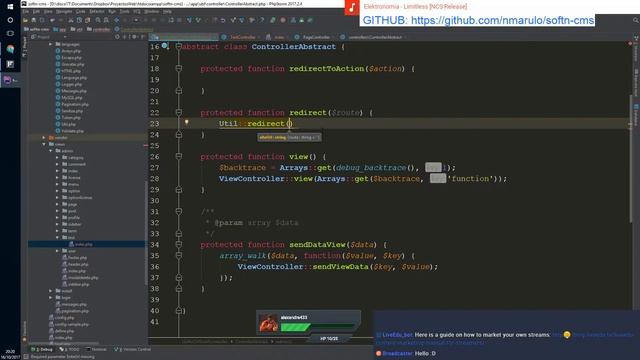Collapse redirectToAction function fold on line 18
Image resolution: width=640 pixels, height=360 pixels.
(x=178, y=69)
